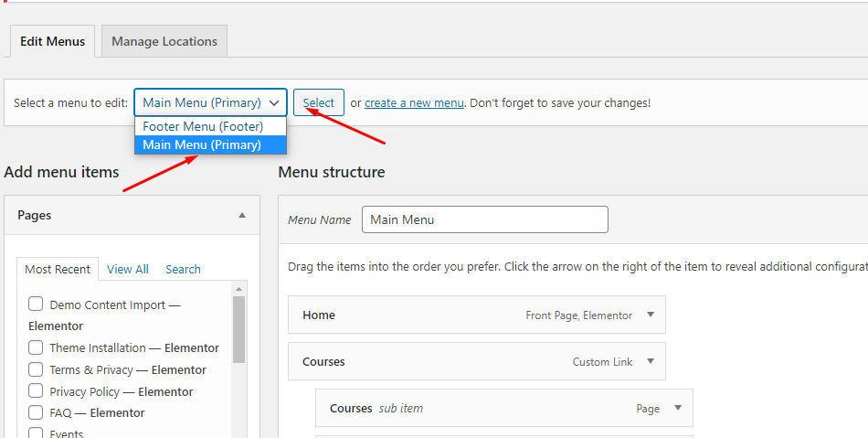This screenshot has width=868, height=438.
Task: Click the Select button
Action: coord(318,102)
